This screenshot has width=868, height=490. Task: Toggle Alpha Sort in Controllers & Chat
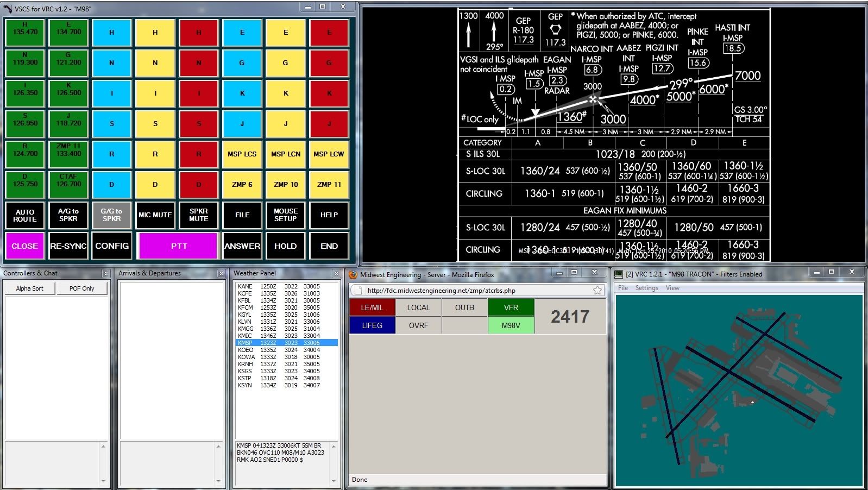click(x=30, y=288)
